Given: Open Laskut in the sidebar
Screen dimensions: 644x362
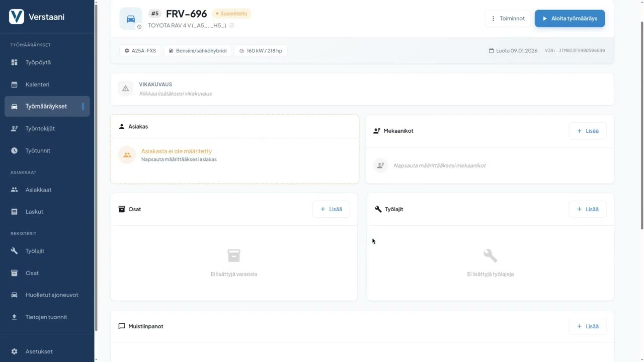Looking at the screenshot, I should (34, 212).
